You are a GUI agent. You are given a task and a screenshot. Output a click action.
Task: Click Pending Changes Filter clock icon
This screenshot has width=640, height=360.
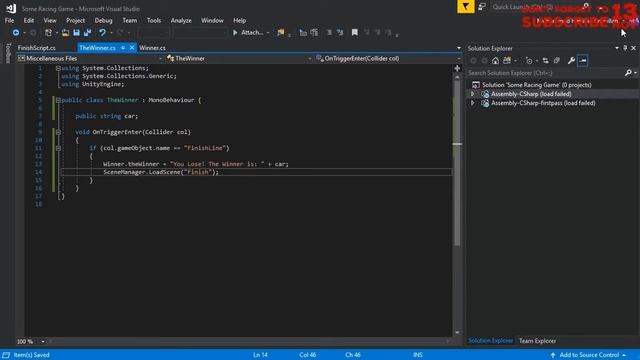529,61
